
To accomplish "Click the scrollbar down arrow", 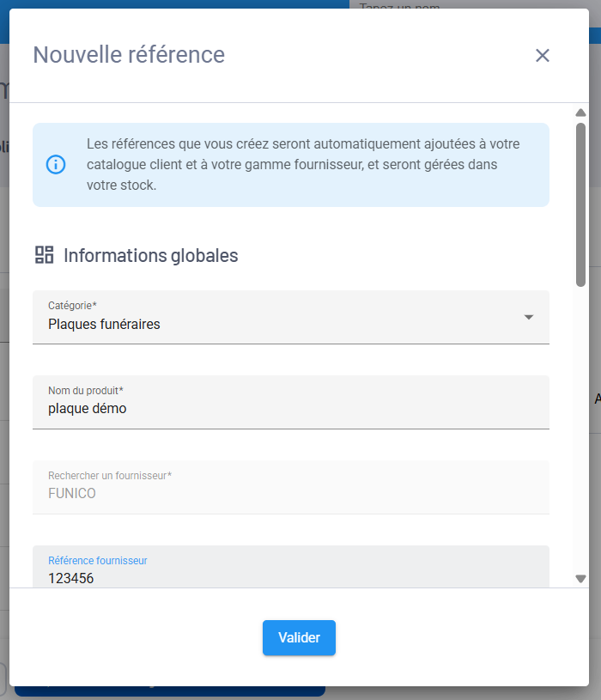I will coord(580,579).
